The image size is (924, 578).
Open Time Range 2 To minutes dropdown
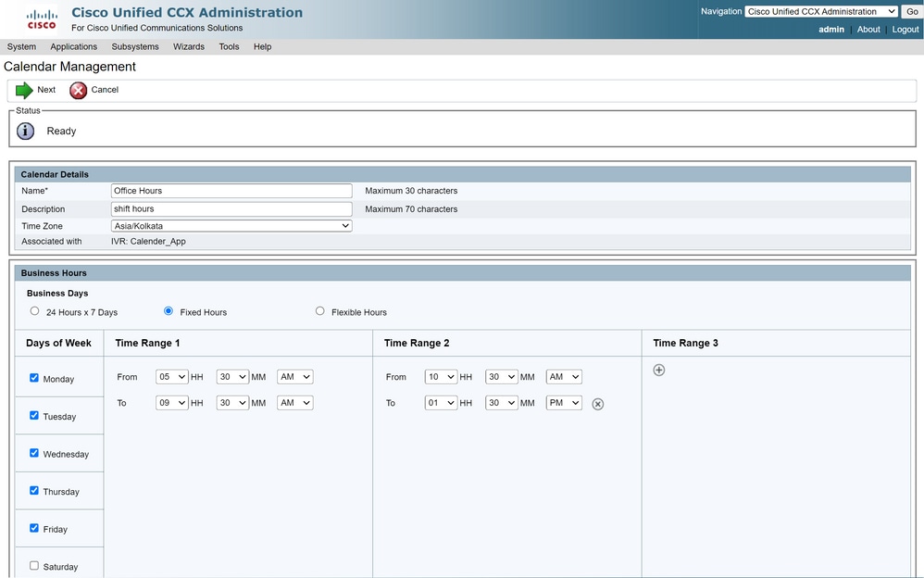[502, 403]
